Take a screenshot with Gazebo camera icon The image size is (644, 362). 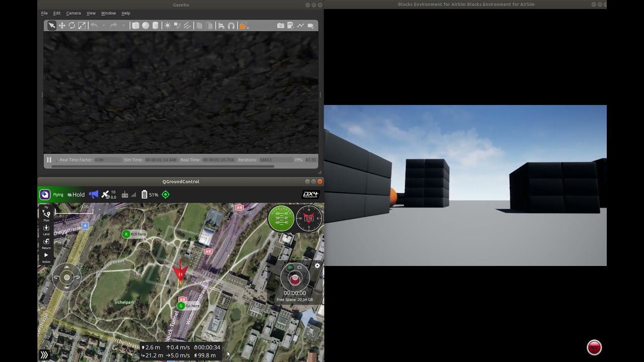click(280, 26)
